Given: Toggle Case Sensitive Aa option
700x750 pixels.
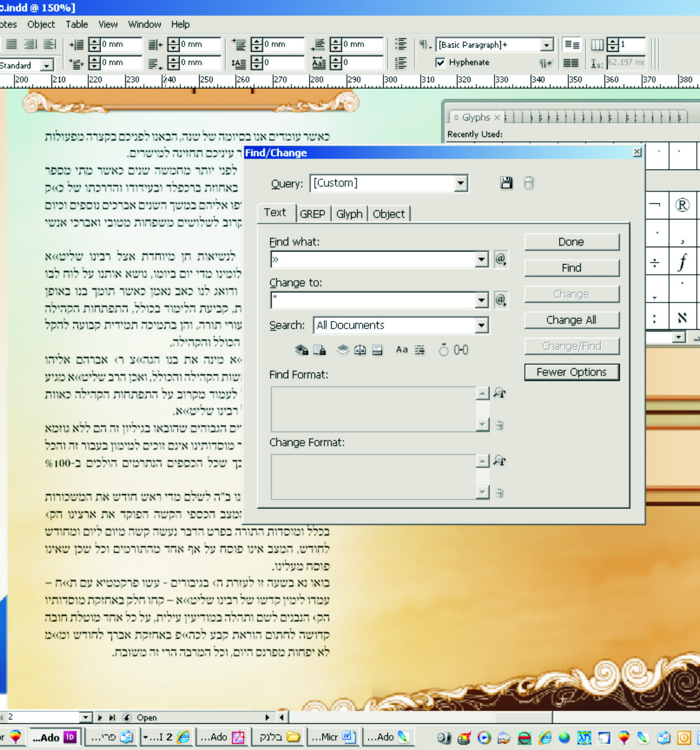Looking at the screenshot, I should click(x=402, y=350).
